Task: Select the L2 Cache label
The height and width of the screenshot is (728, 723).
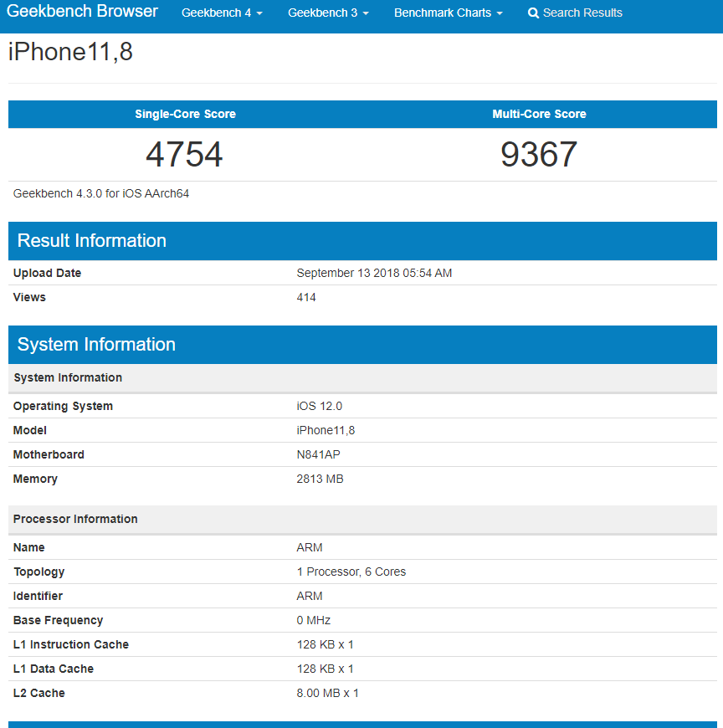Action: coord(39,693)
